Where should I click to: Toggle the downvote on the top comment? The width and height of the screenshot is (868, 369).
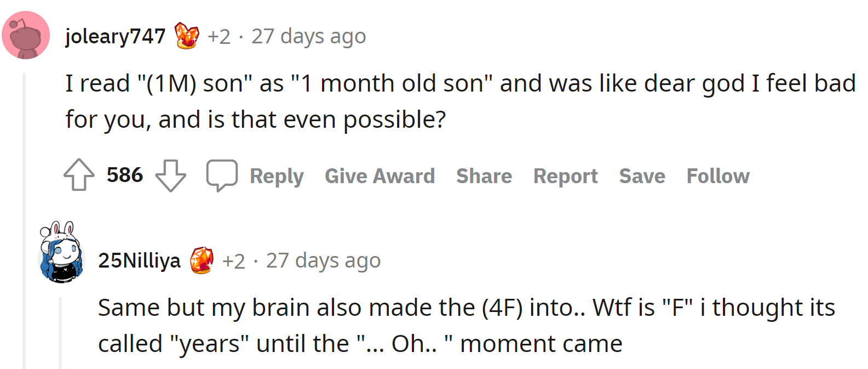tap(170, 175)
